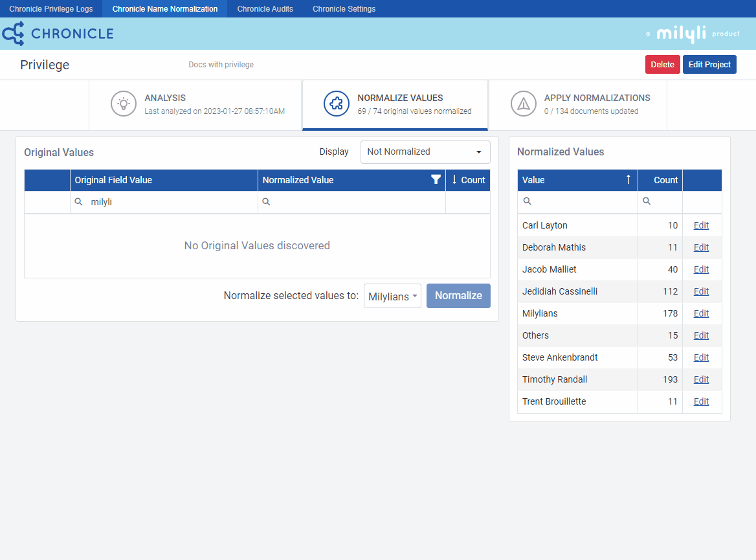756x560 pixels.
Task: Click the search icon in the Normalized Value filter
Action: (266, 201)
